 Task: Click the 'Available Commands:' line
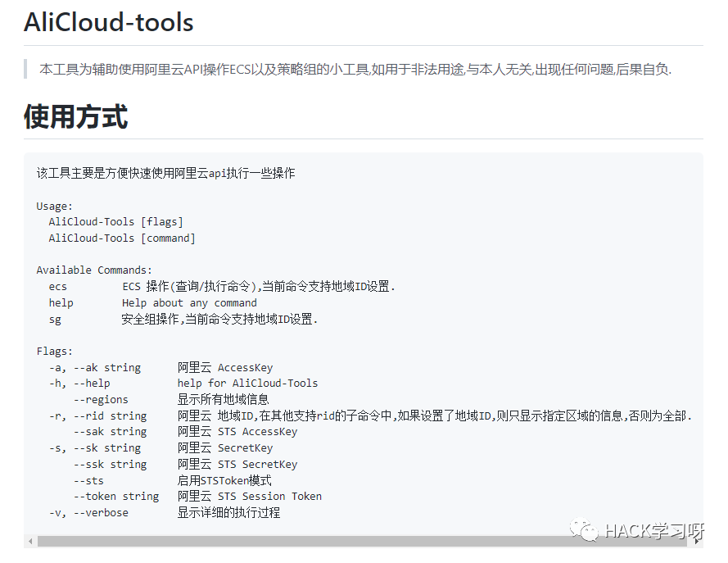coord(94,270)
